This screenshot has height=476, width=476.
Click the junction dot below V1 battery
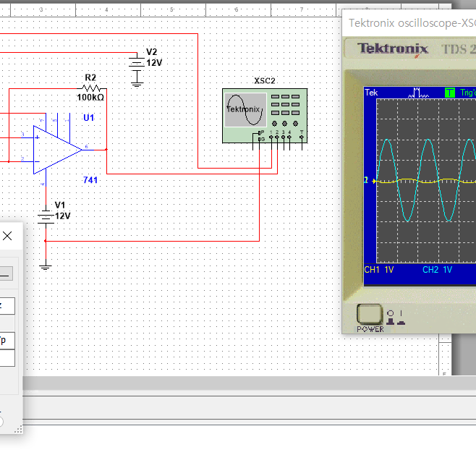tap(46, 241)
